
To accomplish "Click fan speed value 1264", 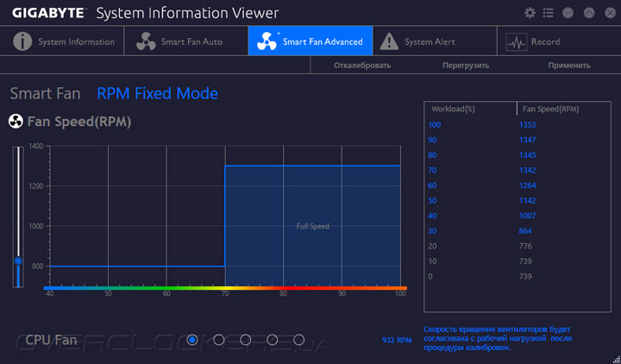I will [x=528, y=185].
